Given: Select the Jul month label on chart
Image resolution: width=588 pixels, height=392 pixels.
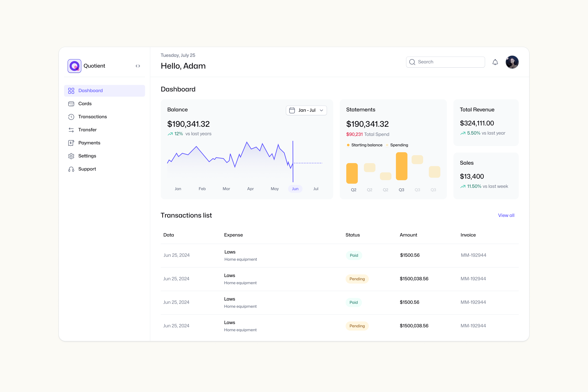Looking at the screenshot, I should click(316, 189).
